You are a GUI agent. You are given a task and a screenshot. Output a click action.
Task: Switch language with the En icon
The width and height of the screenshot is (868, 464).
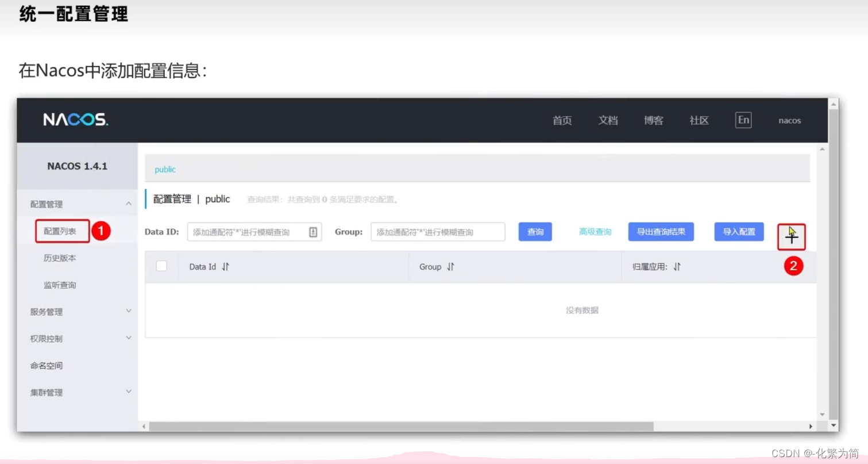click(743, 120)
